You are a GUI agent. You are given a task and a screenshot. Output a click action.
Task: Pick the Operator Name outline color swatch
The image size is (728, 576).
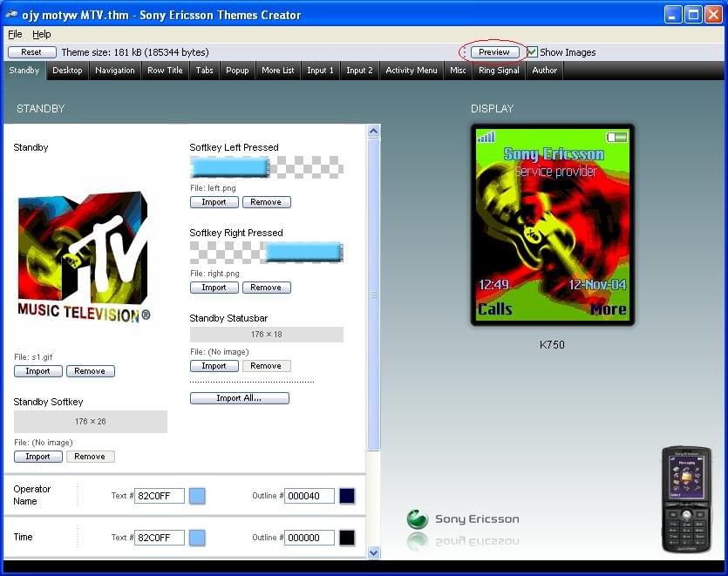click(x=347, y=496)
